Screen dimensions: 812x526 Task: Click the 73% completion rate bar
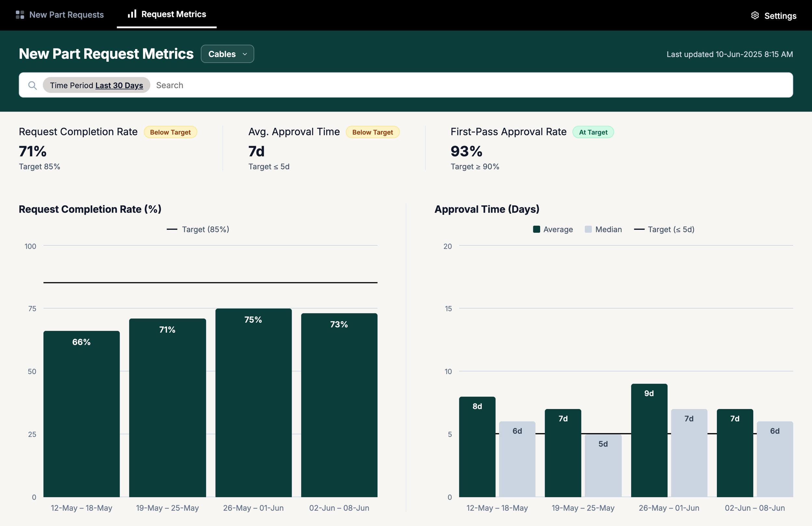tap(339, 405)
